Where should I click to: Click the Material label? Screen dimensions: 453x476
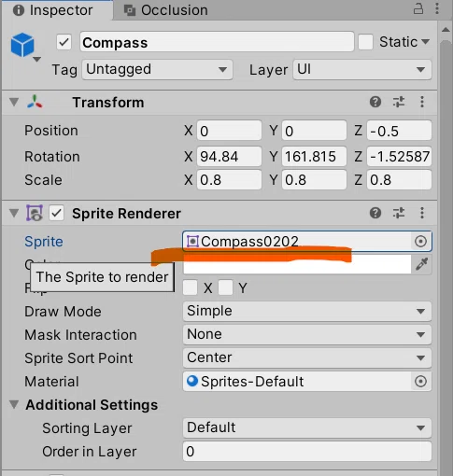pos(51,382)
